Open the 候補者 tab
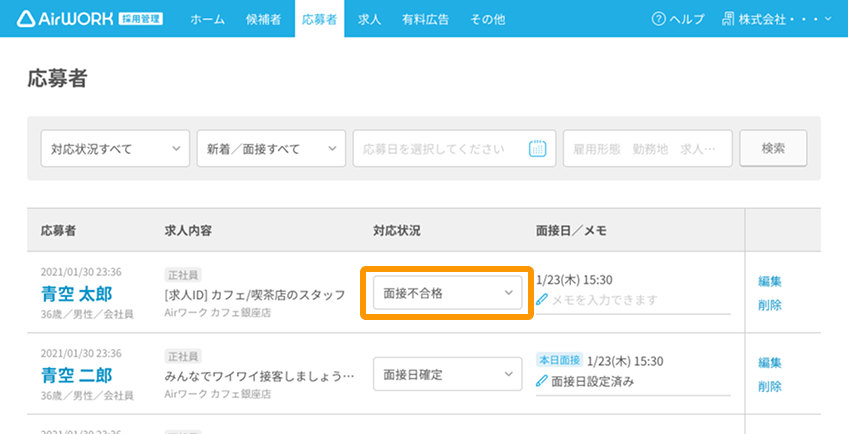848x434 pixels. coord(263,19)
